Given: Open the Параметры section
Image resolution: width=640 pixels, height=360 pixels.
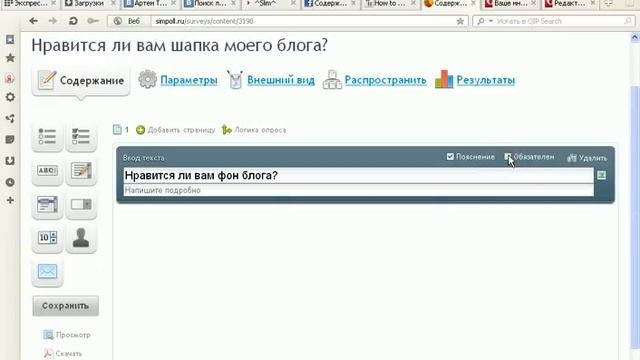Looking at the screenshot, I should coord(189,80).
